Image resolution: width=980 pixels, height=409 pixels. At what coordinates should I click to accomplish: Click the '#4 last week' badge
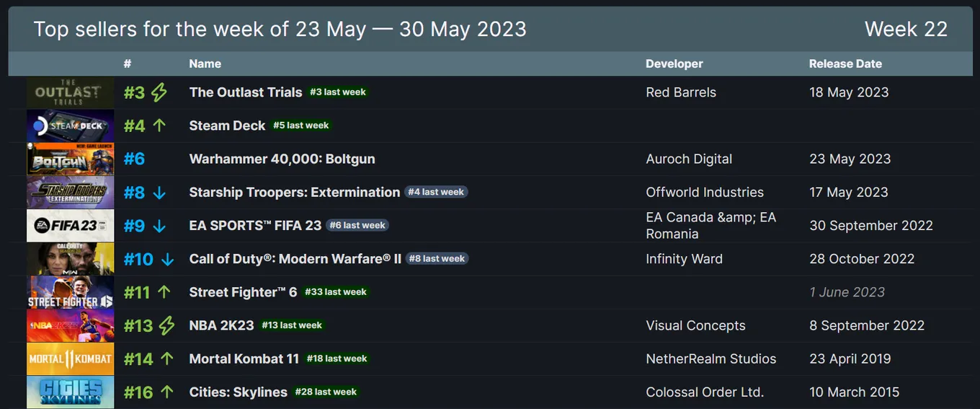click(436, 192)
